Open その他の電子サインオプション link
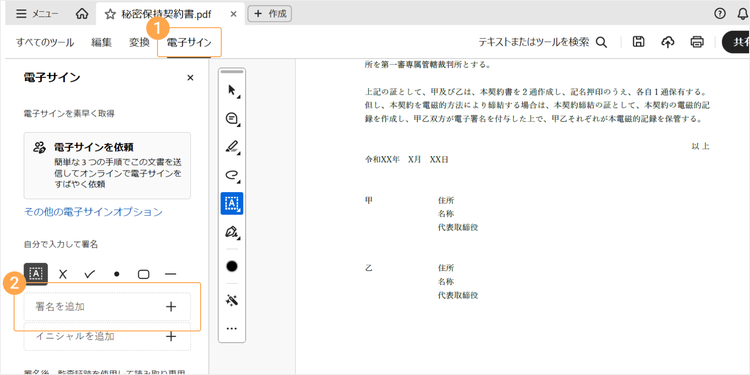 click(93, 212)
